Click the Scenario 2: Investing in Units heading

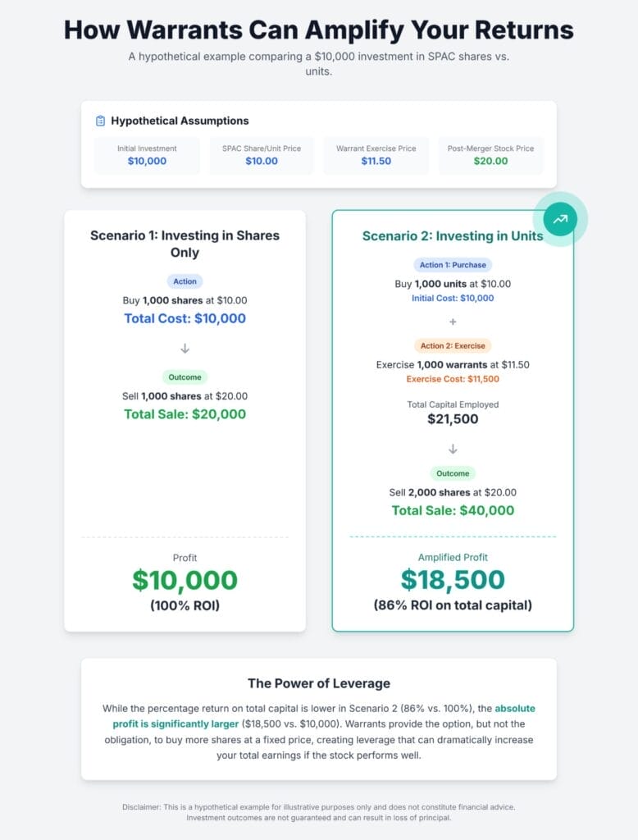tap(453, 236)
